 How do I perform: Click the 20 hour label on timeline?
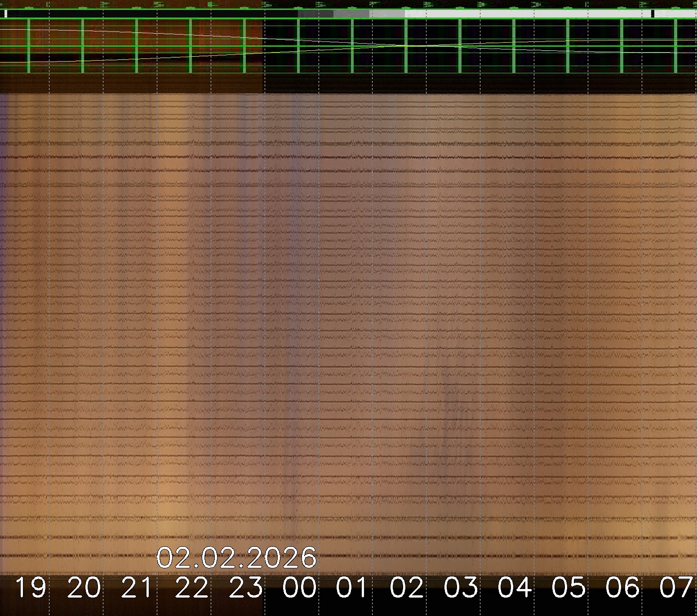tap(84, 588)
